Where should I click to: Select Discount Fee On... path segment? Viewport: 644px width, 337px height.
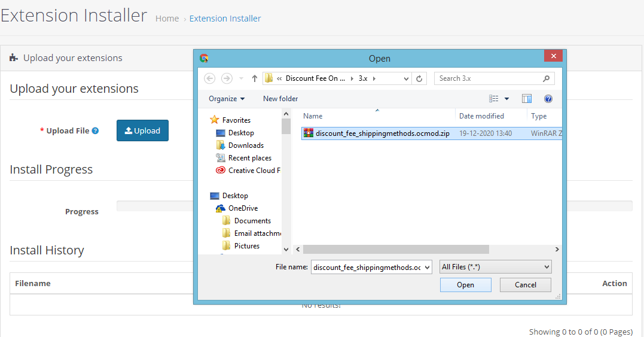[x=315, y=78]
